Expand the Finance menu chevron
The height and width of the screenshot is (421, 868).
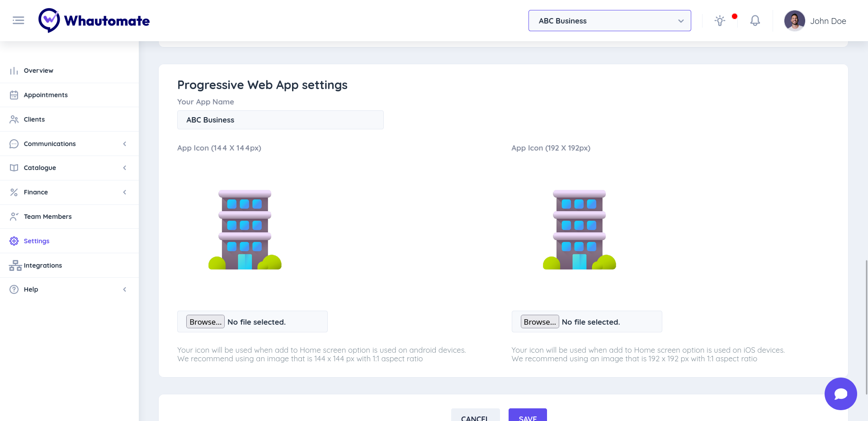tap(124, 192)
